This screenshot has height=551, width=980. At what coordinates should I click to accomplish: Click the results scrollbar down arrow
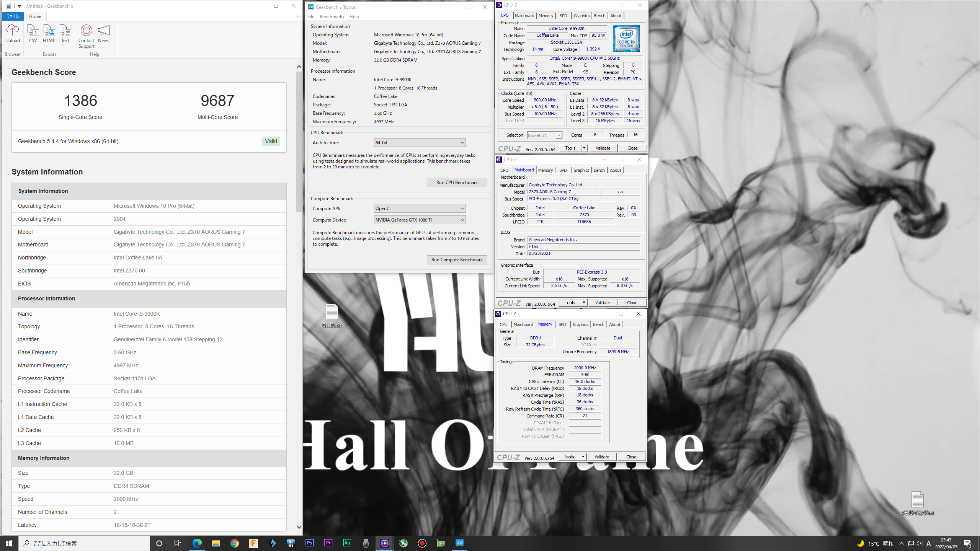299,527
